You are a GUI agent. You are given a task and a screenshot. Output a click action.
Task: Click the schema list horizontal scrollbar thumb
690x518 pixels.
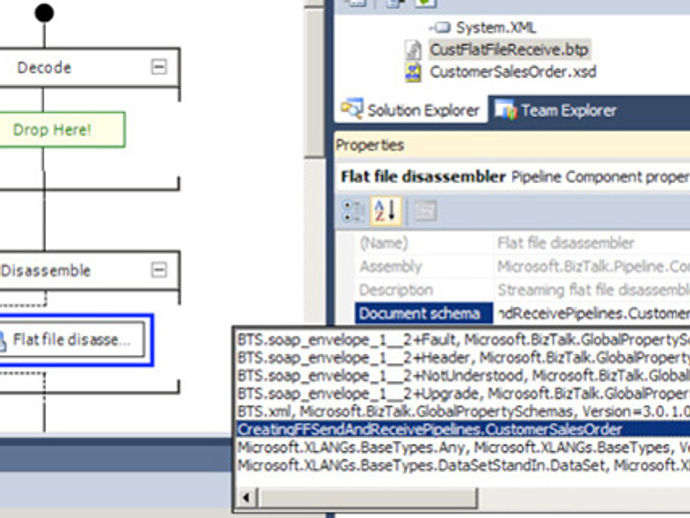pyautogui.click(x=367, y=498)
